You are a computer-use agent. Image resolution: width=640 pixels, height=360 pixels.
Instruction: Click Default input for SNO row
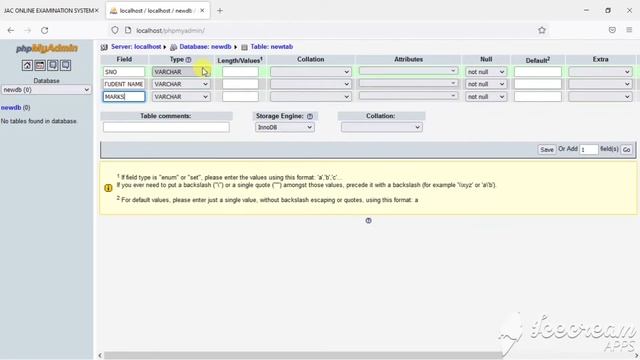pos(538,72)
